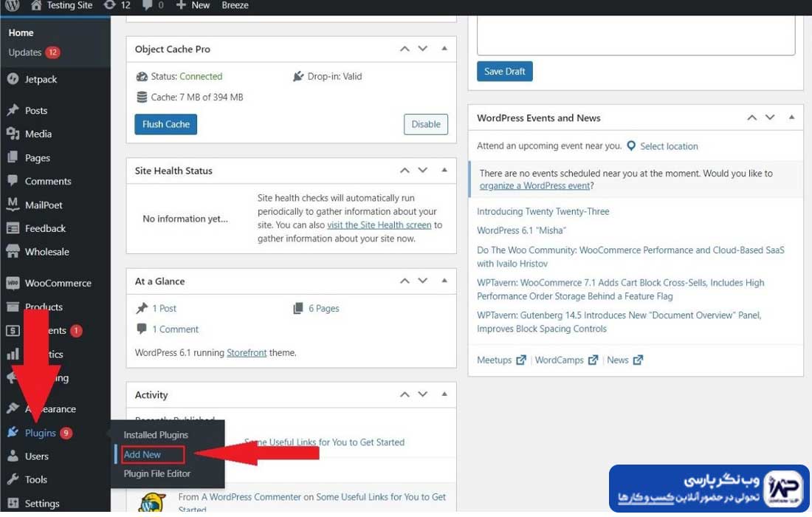812x517 pixels.
Task: Open the News external link
Action: pos(625,360)
